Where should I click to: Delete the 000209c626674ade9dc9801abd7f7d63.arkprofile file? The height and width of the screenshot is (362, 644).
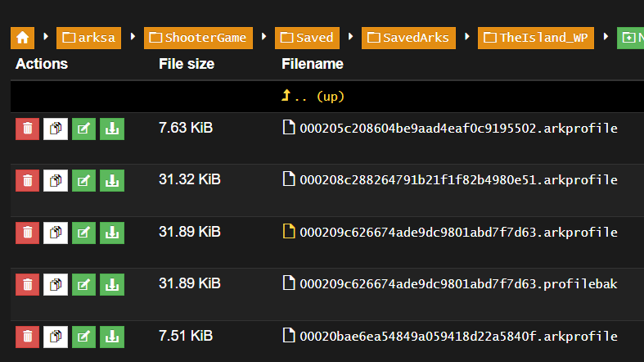[x=27, y=233]
